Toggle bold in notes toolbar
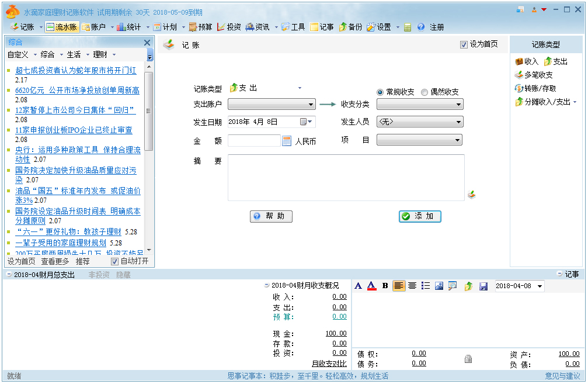588x384 pixels. click(x=385, y=286)
